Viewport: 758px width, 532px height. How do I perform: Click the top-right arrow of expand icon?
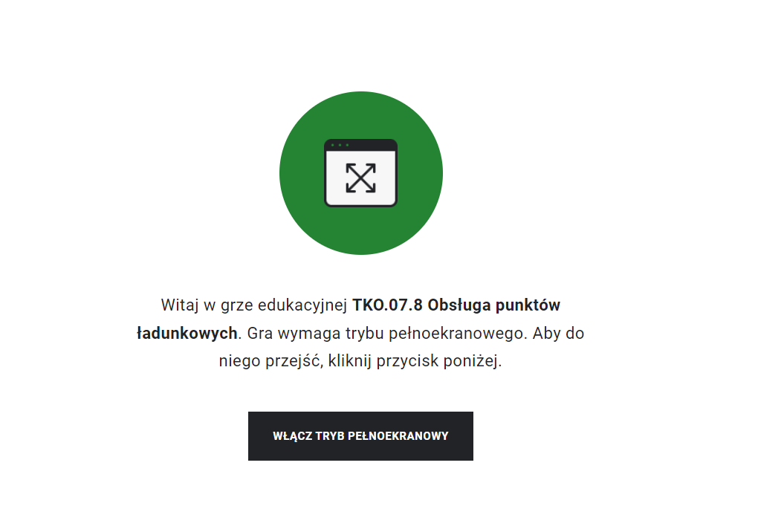point(370,169)
